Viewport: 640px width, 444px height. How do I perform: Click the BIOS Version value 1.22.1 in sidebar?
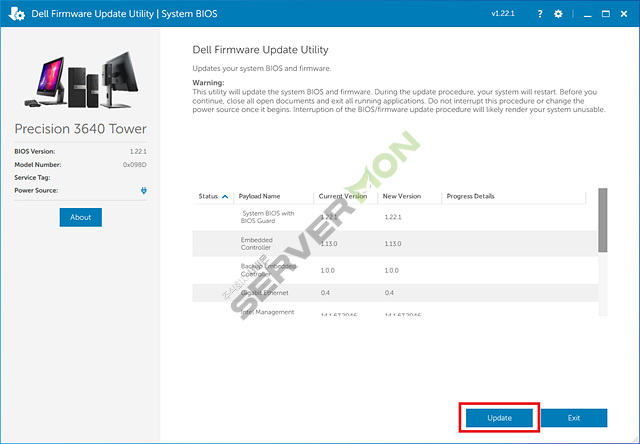tap(138, 151)
